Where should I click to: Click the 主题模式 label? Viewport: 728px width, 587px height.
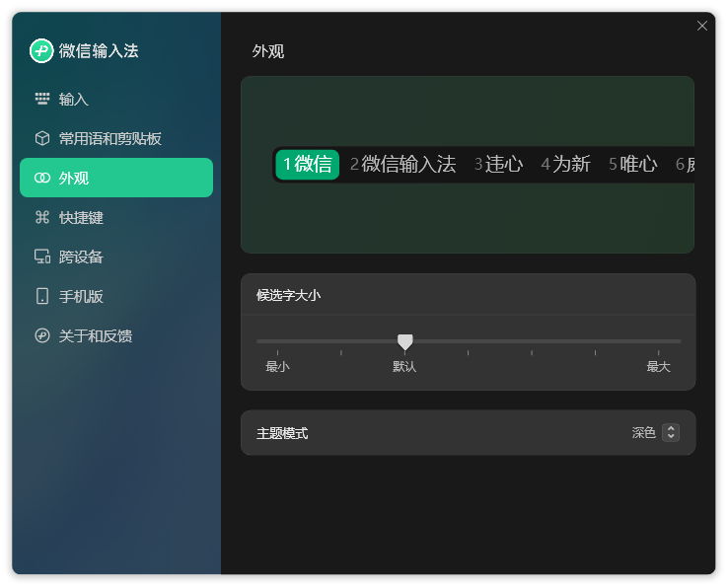pos(282,433)
